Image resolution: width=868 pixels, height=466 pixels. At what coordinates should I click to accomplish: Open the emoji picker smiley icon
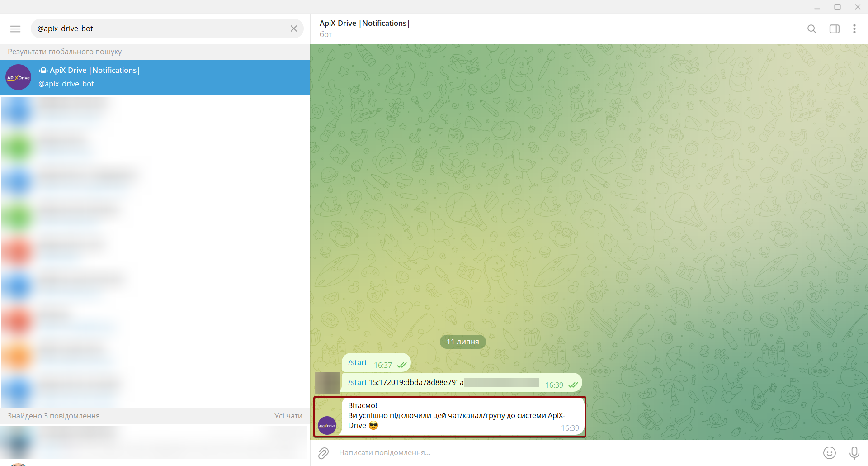(x=830, y=453)
